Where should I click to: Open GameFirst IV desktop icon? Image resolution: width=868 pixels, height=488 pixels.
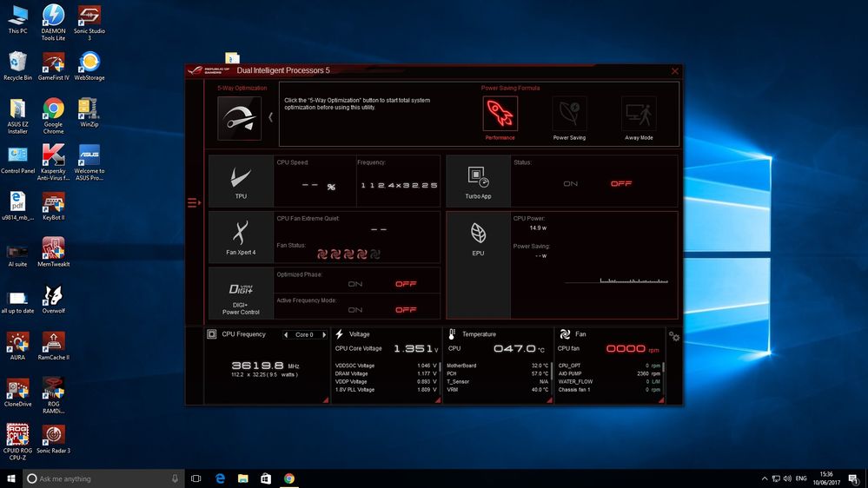(x=53, y=66)
